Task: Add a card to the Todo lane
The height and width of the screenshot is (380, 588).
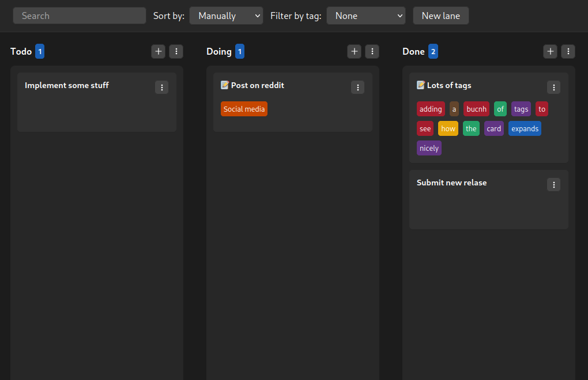Action: (x=159, y=52)
